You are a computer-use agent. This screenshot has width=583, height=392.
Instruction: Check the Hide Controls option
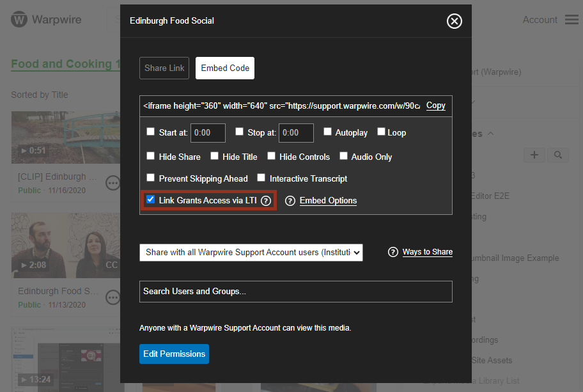coord(272,156)
